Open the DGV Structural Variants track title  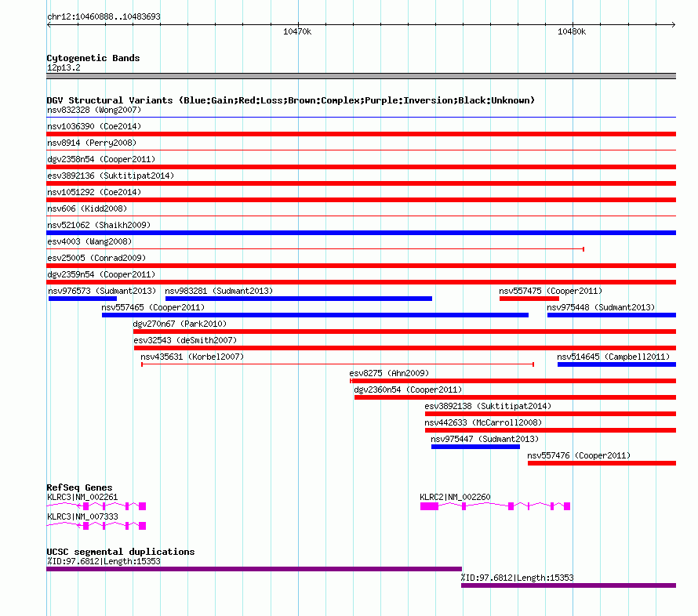coord(290,100)
